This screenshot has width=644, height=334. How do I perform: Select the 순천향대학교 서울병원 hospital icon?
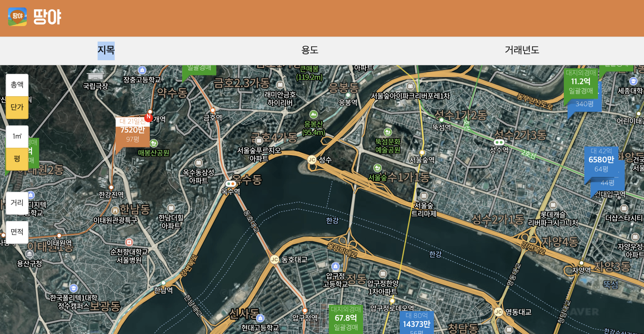tap(129, 242)
